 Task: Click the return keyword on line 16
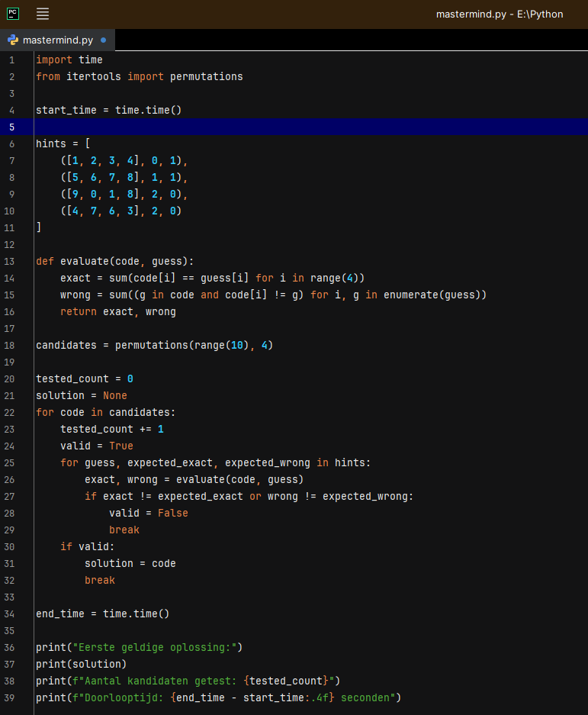click(78, 311)
